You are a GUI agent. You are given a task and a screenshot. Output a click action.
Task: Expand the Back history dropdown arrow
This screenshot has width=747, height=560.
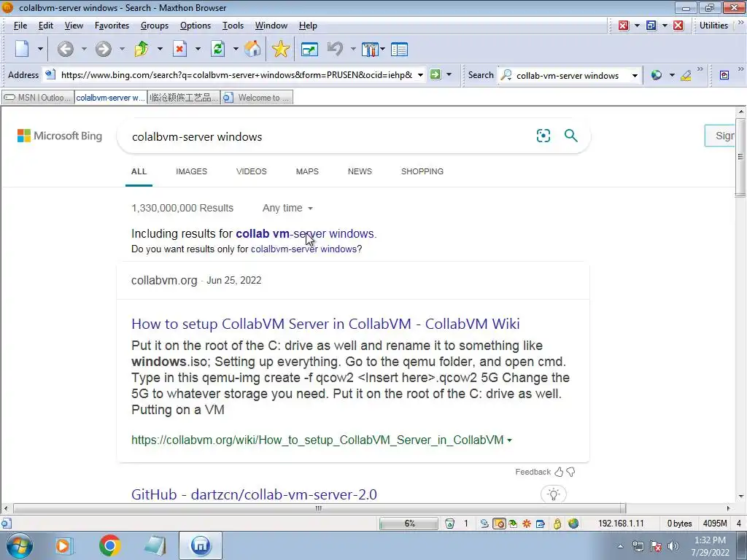click(x=84, y=49)
